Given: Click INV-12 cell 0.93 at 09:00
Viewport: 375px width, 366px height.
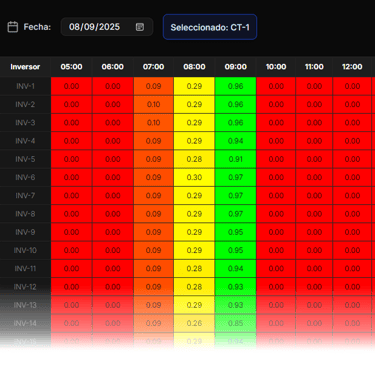Looking at the screenshot, I should 236,287.
